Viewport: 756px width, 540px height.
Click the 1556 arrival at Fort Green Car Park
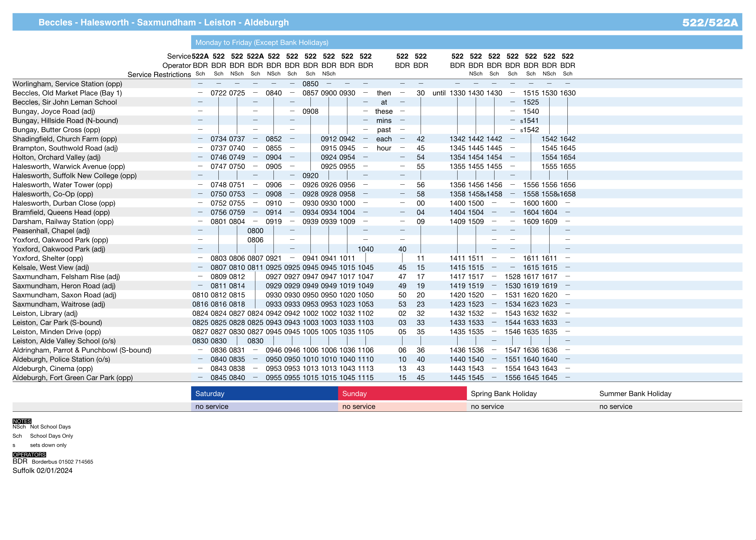513,378
